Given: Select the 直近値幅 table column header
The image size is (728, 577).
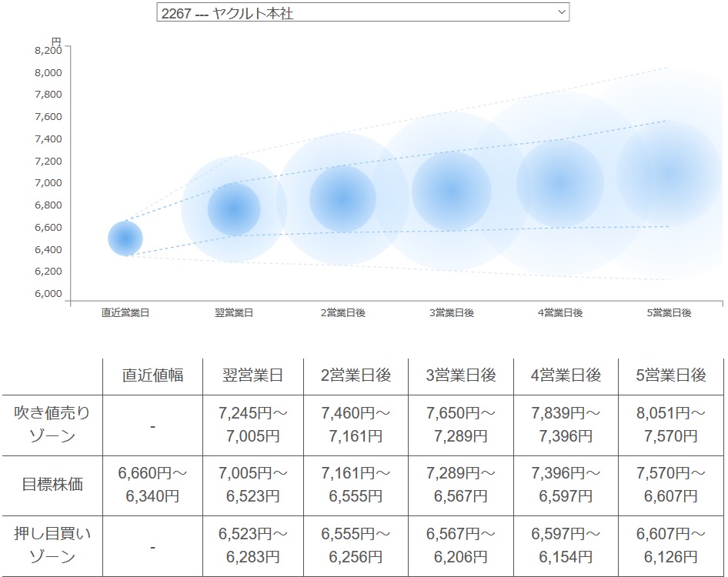Looking at the screenshot, I should [152, 375].
